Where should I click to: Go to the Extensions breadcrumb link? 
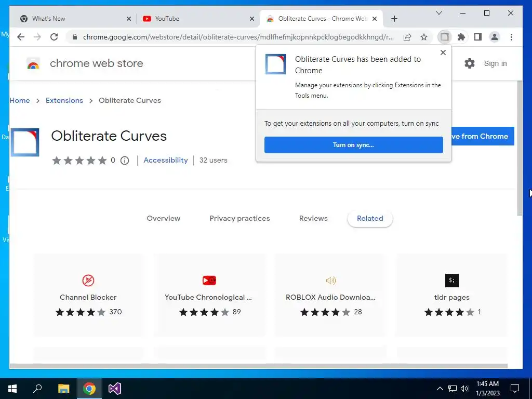pos(64,100)
